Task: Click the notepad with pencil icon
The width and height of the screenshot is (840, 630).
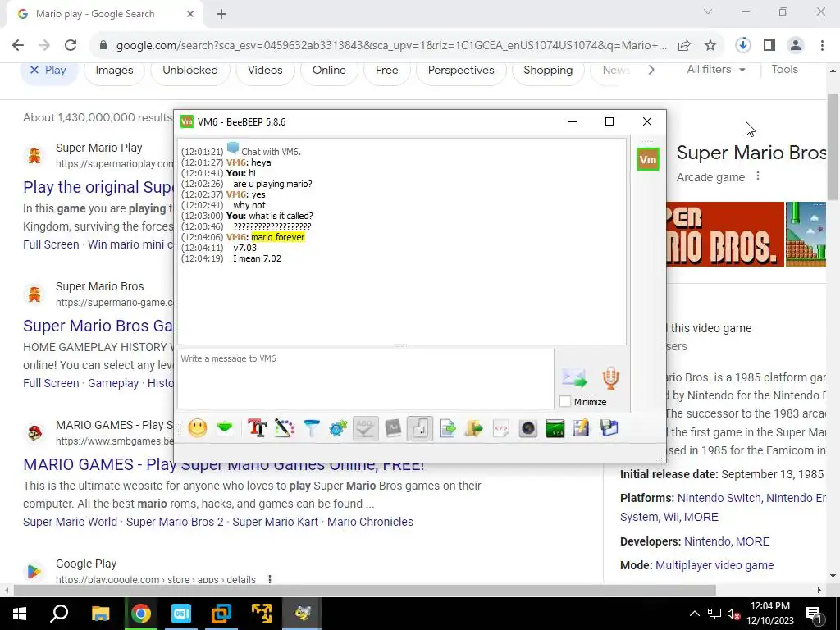Action: coord(582,428)
